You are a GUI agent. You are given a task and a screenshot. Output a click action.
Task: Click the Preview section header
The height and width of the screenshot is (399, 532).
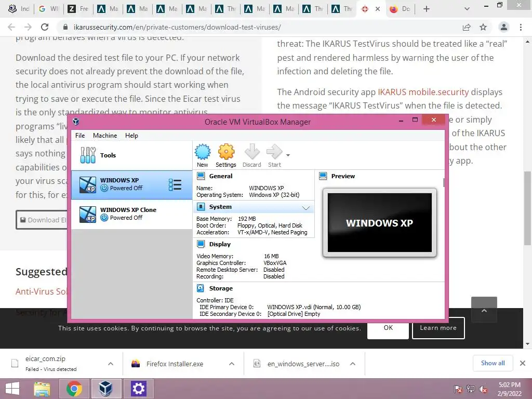point(343,176)
